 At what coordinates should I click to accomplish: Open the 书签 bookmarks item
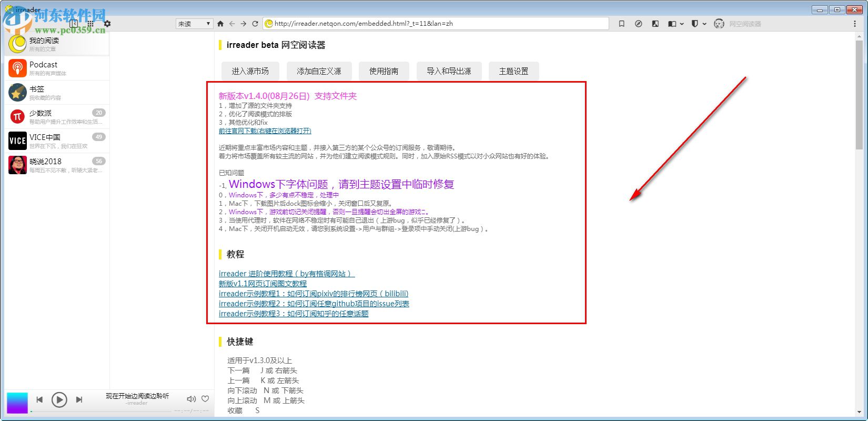57,93
